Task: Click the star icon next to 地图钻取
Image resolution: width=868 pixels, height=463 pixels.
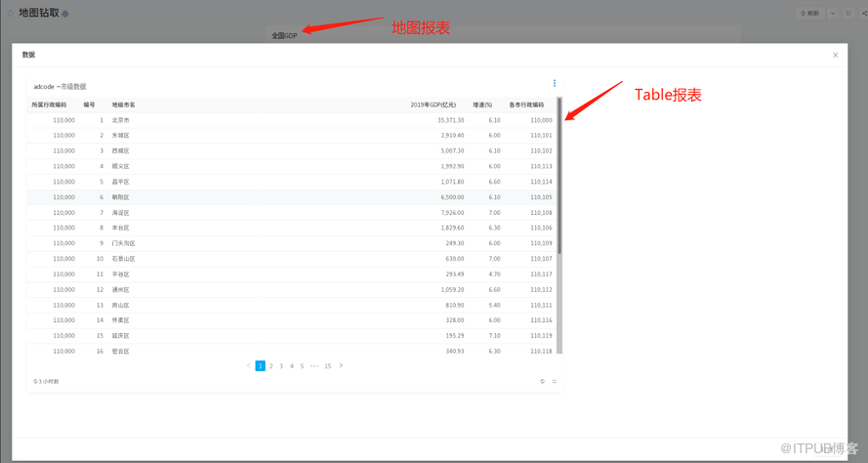Action: (x=65, y=14)
